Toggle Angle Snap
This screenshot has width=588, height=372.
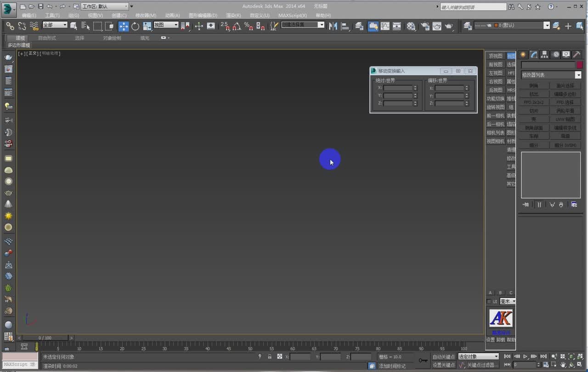coord(237,26)
